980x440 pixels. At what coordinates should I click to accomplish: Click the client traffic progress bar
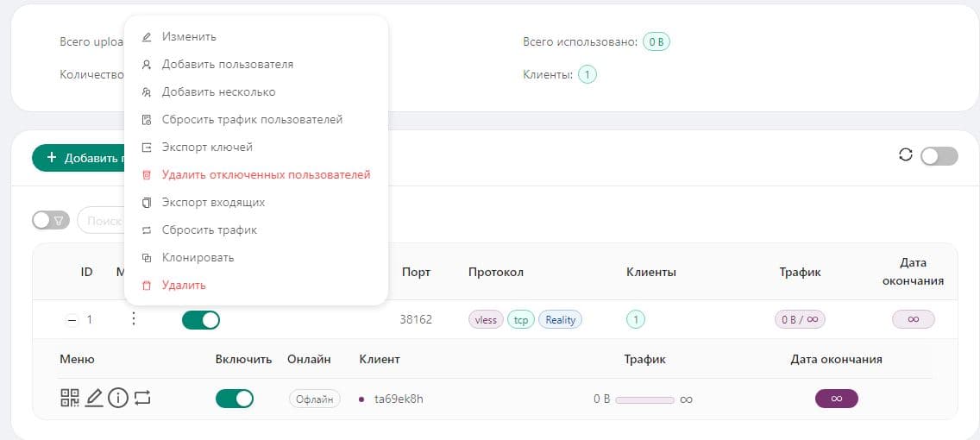pyautogui.click(x=645, y=399)
